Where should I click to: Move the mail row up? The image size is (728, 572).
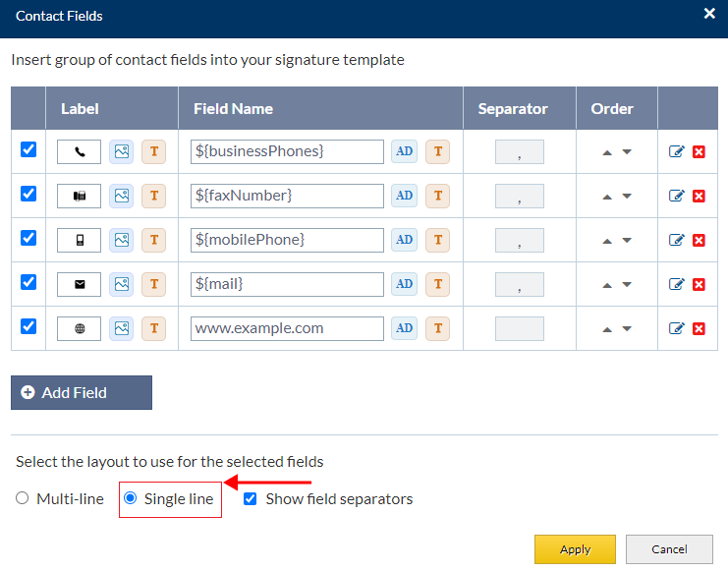(607, 285)
